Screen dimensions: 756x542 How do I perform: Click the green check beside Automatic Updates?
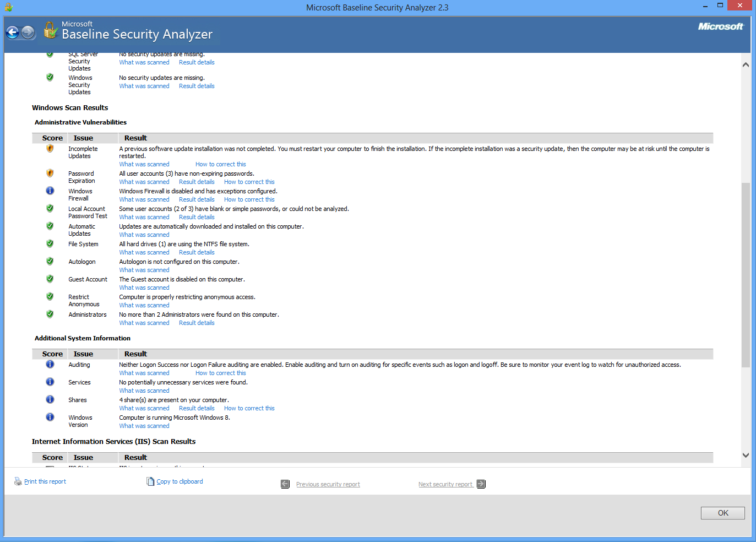coord(50,226)
